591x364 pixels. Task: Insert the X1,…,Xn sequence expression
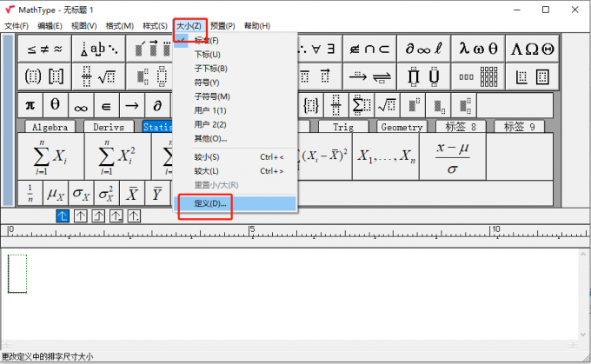click(386, 156)
